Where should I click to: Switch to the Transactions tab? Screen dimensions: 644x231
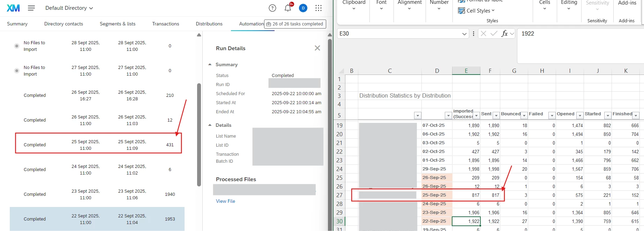click(166, 24)
